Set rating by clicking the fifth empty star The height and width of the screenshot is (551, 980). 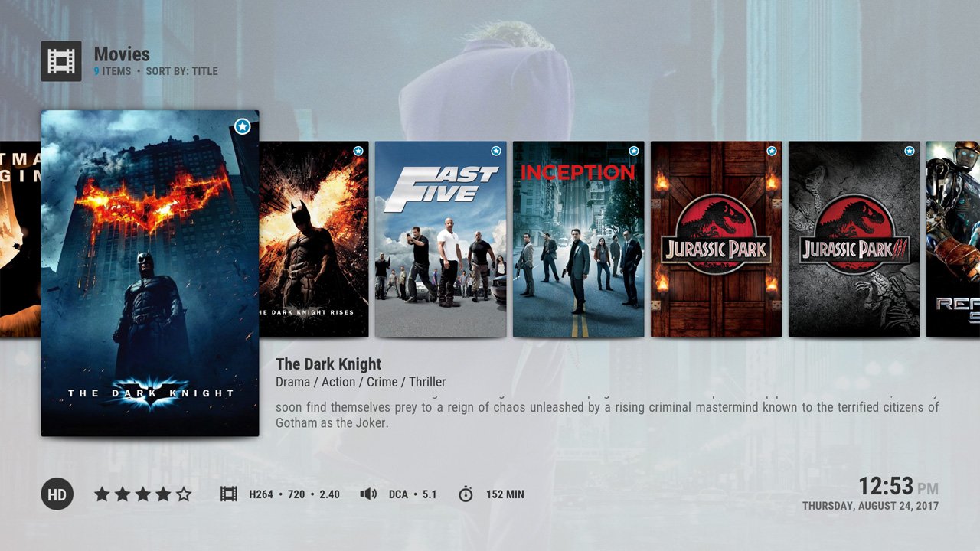[x=185, y=494]
